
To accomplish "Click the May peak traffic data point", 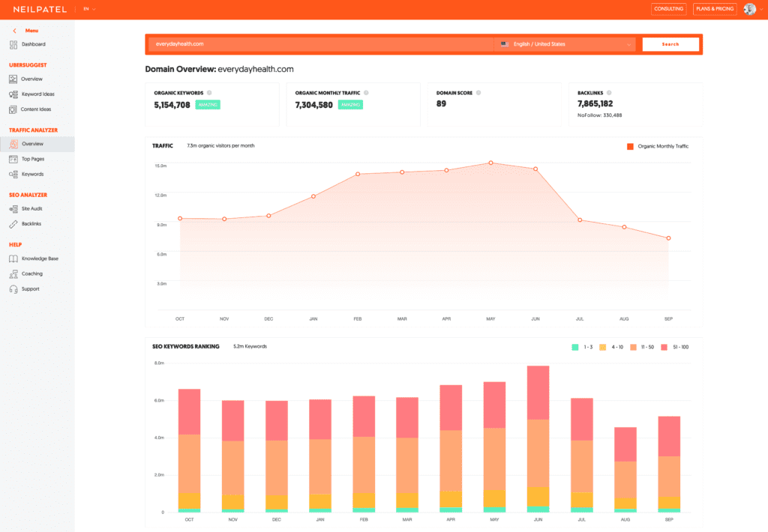I will tap(490, 163).
